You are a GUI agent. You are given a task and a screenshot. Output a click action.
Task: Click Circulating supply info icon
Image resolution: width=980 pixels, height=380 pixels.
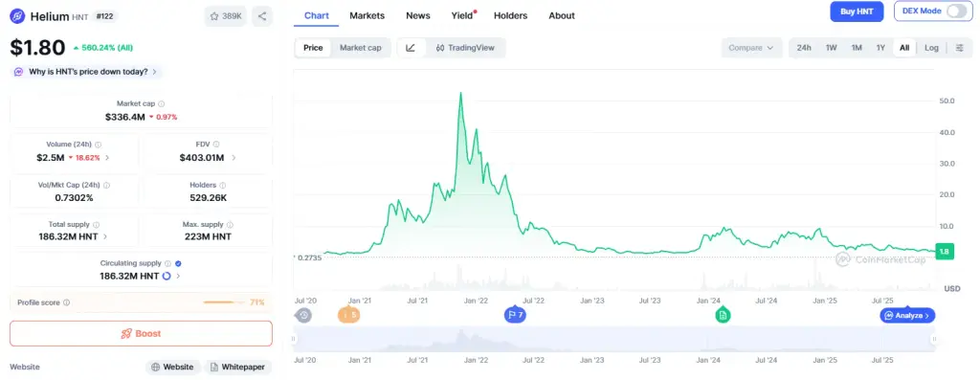coord(168,264)
